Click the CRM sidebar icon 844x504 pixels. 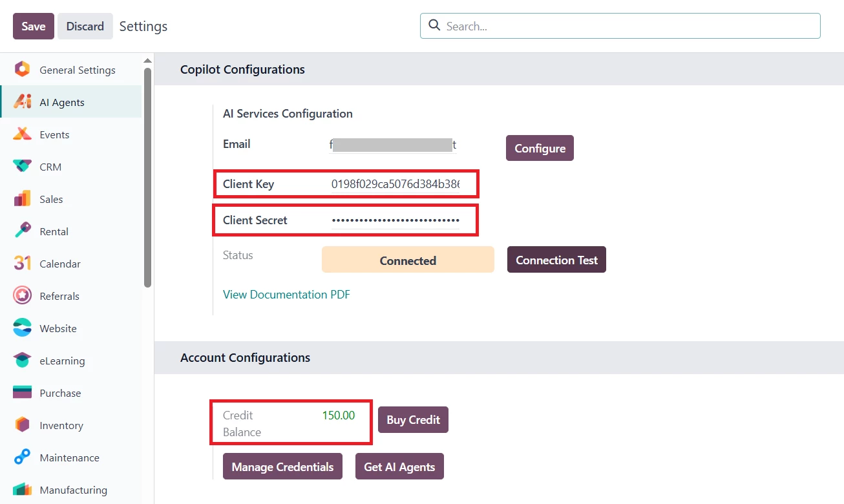click(x=22, y=167)
